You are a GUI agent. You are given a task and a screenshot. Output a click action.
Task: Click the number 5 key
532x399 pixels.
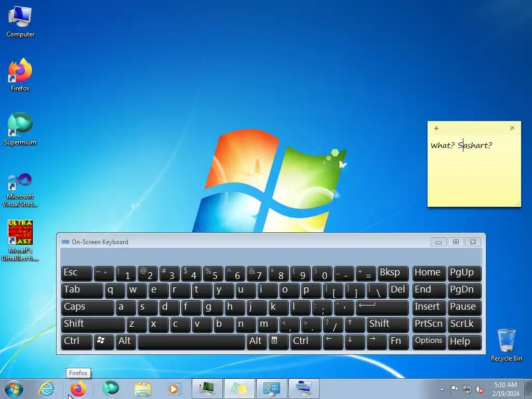point(213,273)
